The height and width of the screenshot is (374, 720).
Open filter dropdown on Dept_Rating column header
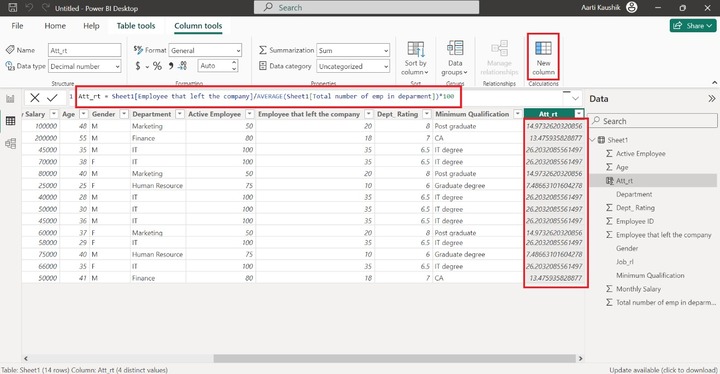pyautogui.click(x=427, y=113)
